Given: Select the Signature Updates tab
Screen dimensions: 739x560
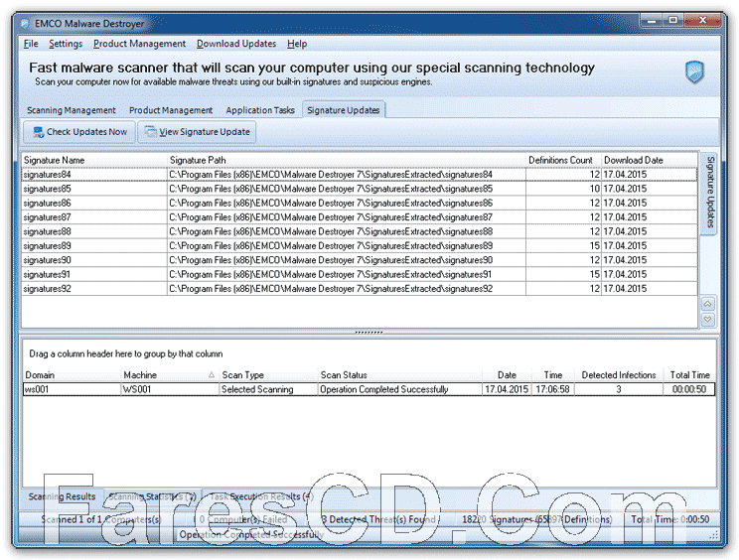Looking at the screenshot, I should (x=343, y=110).
